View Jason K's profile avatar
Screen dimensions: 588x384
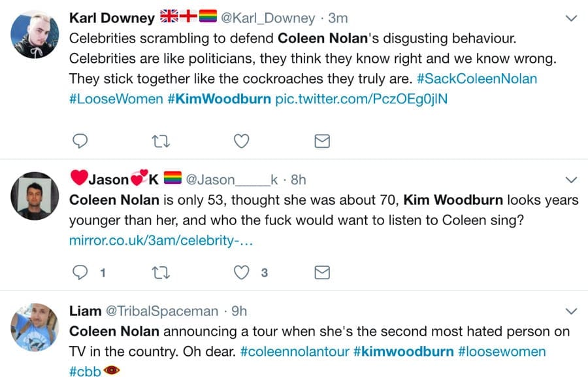[x=35, y=196]
